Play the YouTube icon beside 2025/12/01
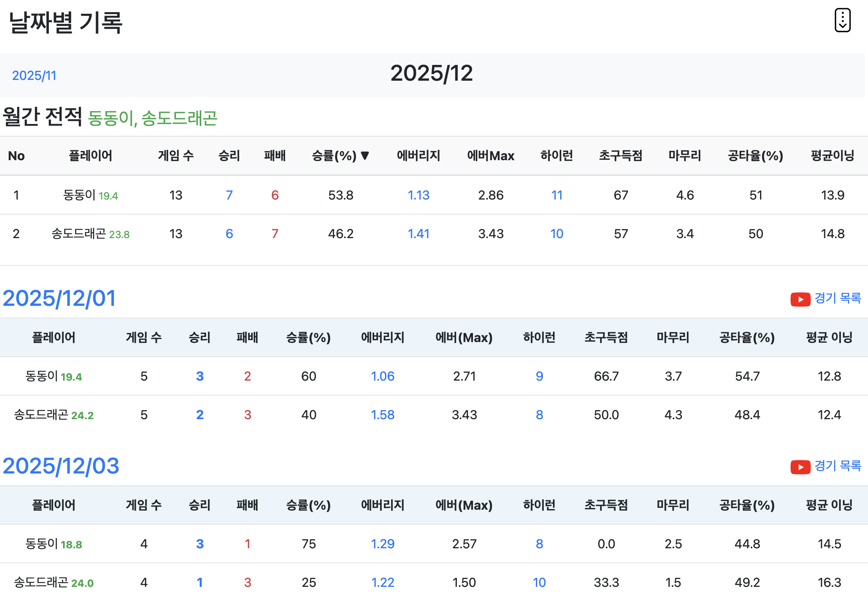868x603 pixels. pyautogui.click(x=801, y=299)
